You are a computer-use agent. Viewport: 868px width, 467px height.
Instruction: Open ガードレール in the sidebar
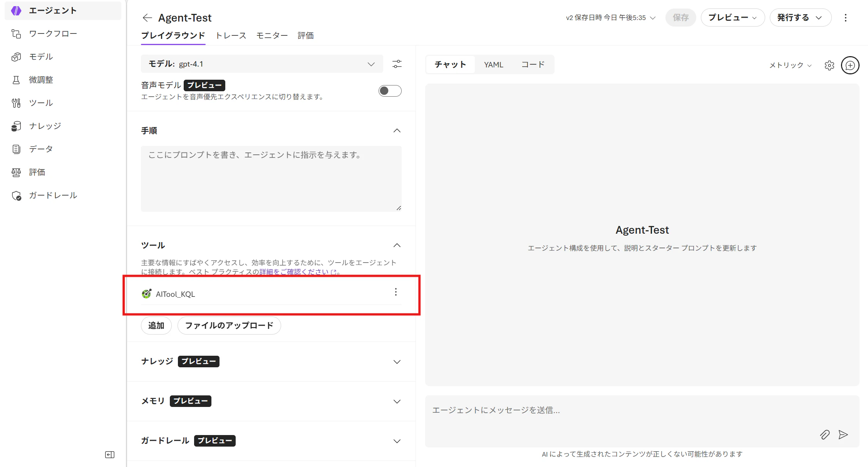[53, 195]
